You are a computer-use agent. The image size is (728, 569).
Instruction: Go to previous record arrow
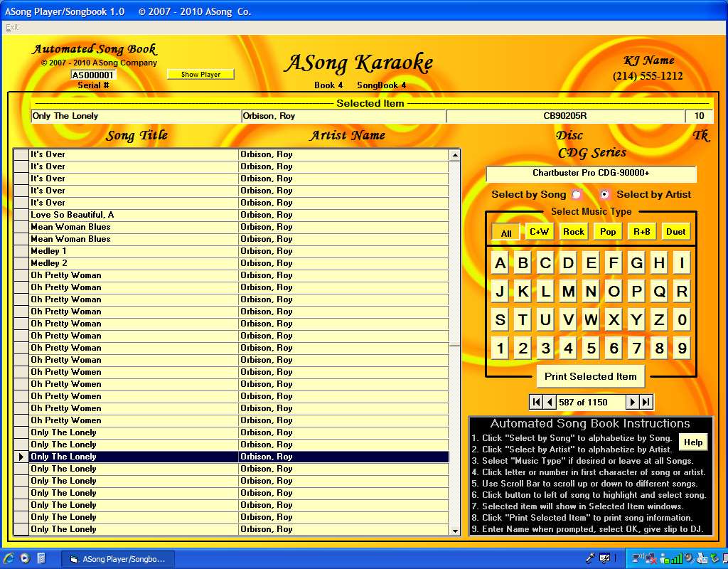click(549, 403)
